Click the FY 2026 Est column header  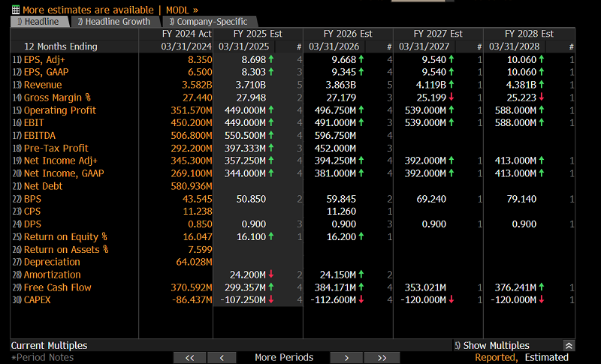coord(348,34)
